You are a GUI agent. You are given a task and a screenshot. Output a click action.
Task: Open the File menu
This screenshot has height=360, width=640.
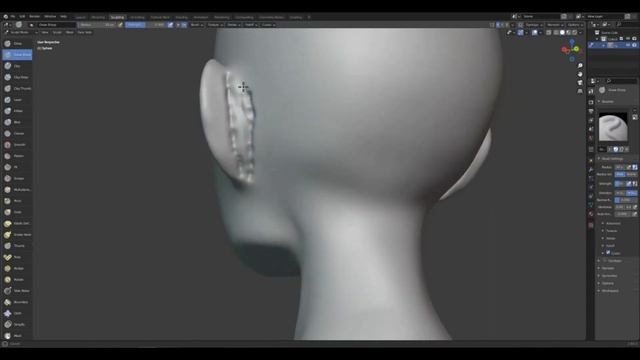tap(13, 17)
